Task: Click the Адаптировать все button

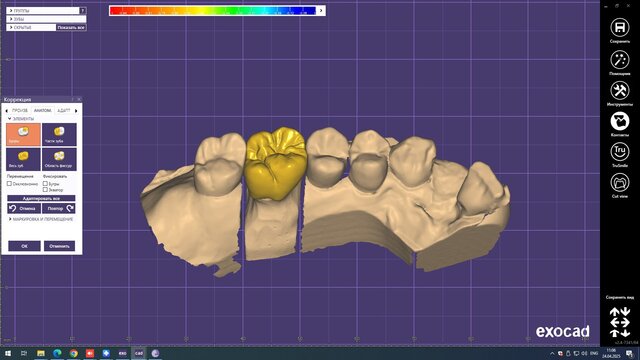Action: (x=41, y=198)
